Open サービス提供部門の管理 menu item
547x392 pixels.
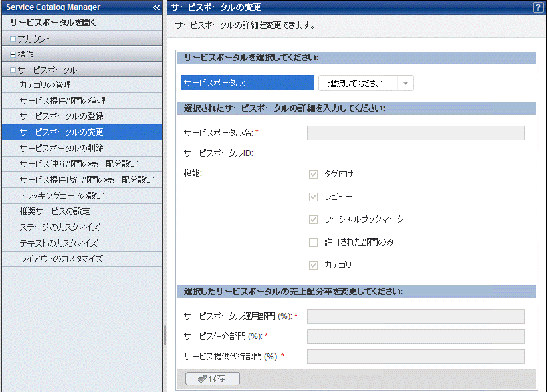click(x=82, y=101)
